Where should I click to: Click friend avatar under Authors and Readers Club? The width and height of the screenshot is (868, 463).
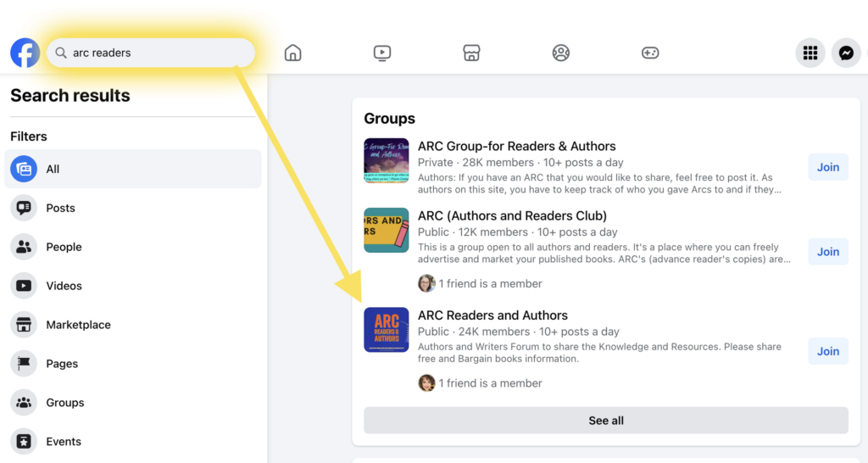click(426, 283)
